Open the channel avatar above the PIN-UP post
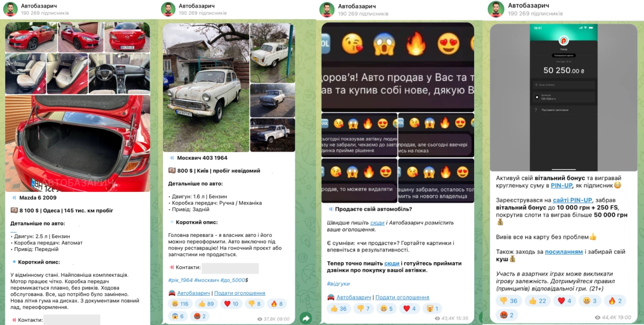Screen dimensions: 644x325 pos(496,9)
